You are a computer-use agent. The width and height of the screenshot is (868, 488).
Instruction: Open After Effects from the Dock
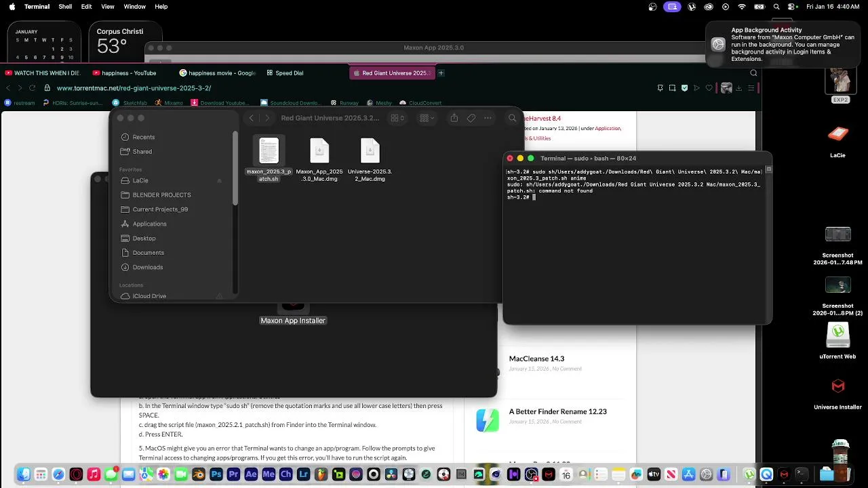tap(251, 474)
